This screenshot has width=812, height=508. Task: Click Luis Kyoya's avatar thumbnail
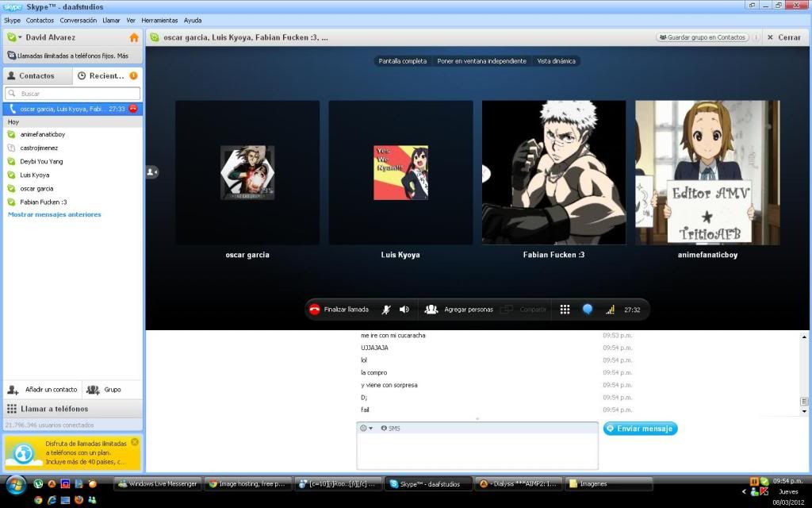click(x=400, y=172)
